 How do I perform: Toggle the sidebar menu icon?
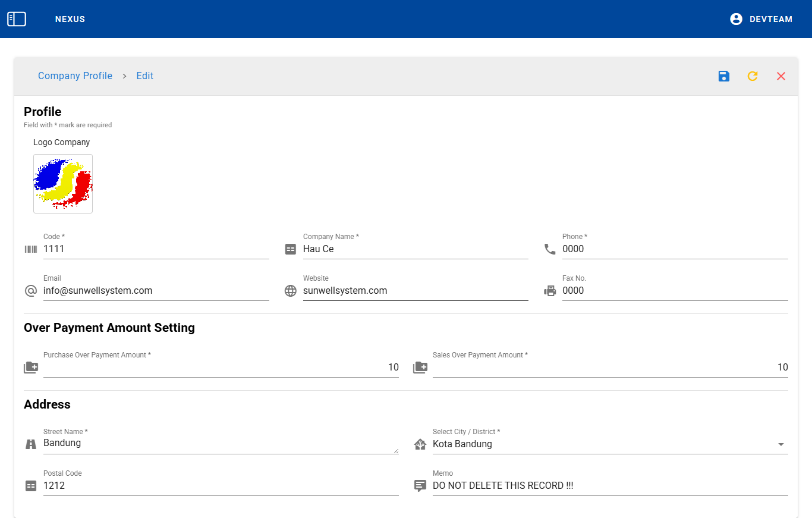(x=17, y=19)
